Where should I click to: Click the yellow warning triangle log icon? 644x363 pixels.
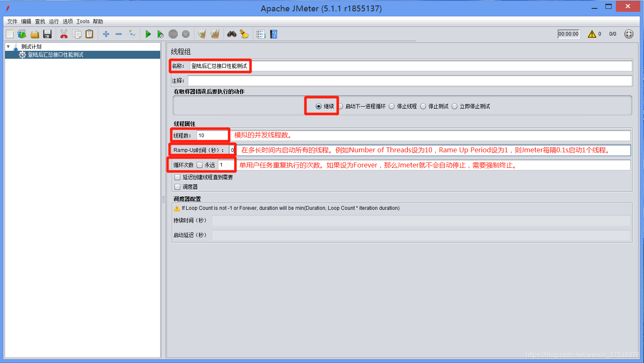[x=592, y=34]
